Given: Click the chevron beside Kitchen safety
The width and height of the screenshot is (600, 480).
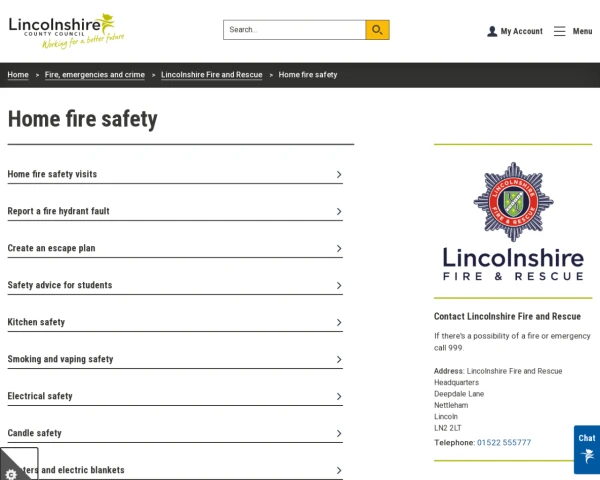Looking at the screenshot, I should pos(339,323).
